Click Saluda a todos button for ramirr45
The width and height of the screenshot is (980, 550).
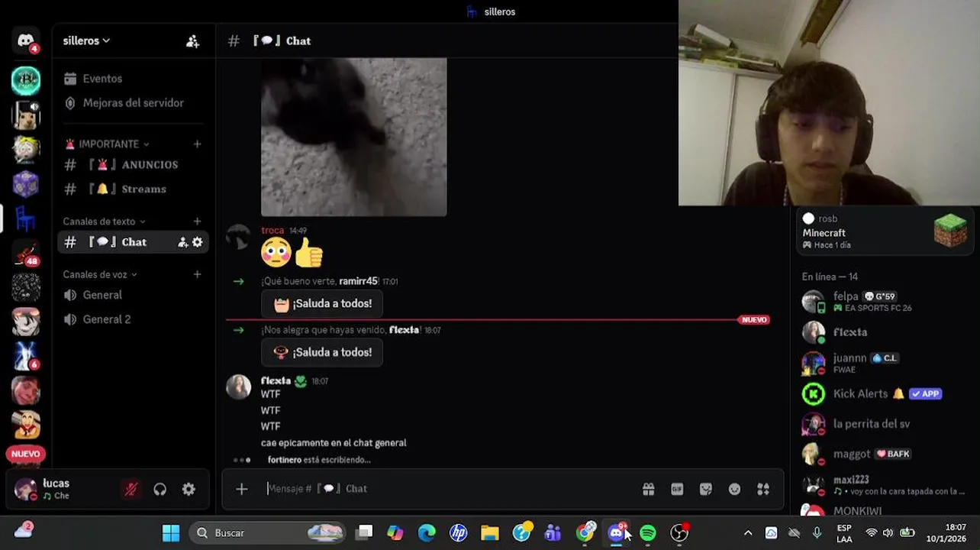click(322, 304)
